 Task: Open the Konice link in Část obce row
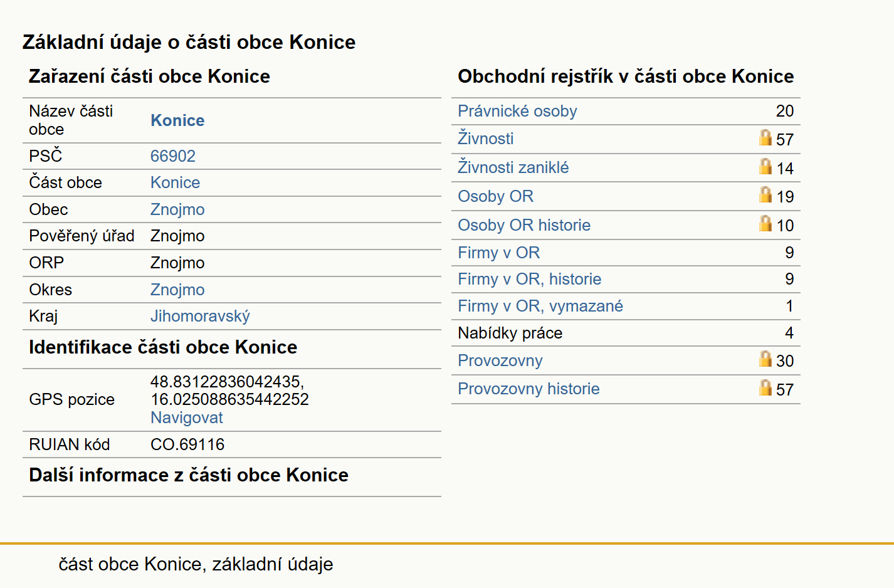click(176, 182)
